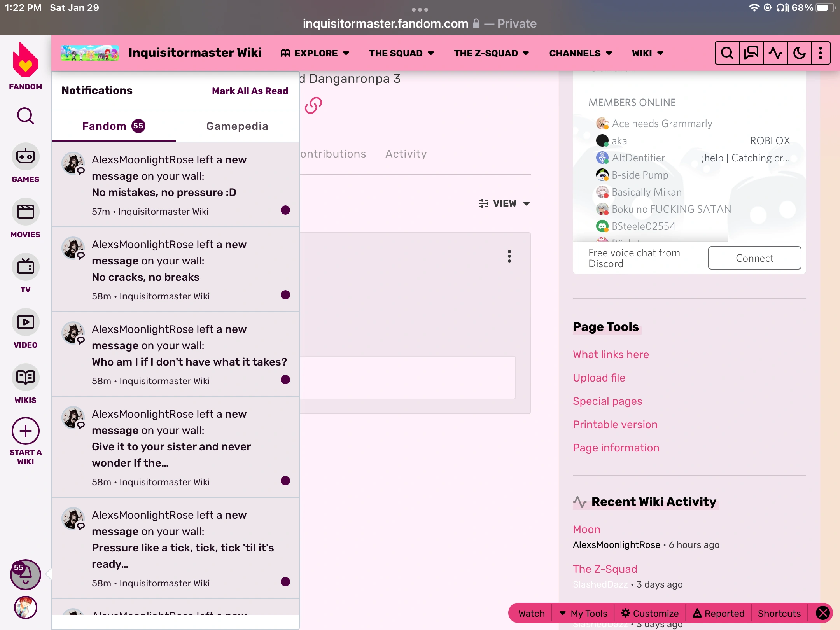Open the Discuss speech-bubble icon in header

[751, 53]
